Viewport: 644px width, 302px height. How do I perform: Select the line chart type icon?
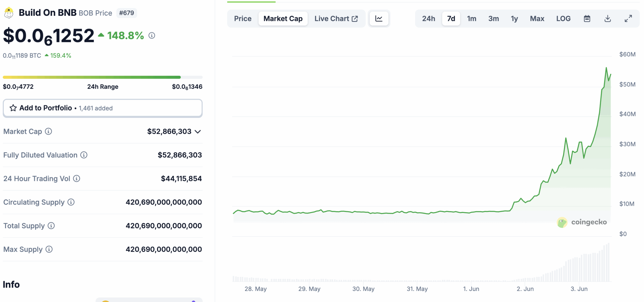[x=379, y=18]
